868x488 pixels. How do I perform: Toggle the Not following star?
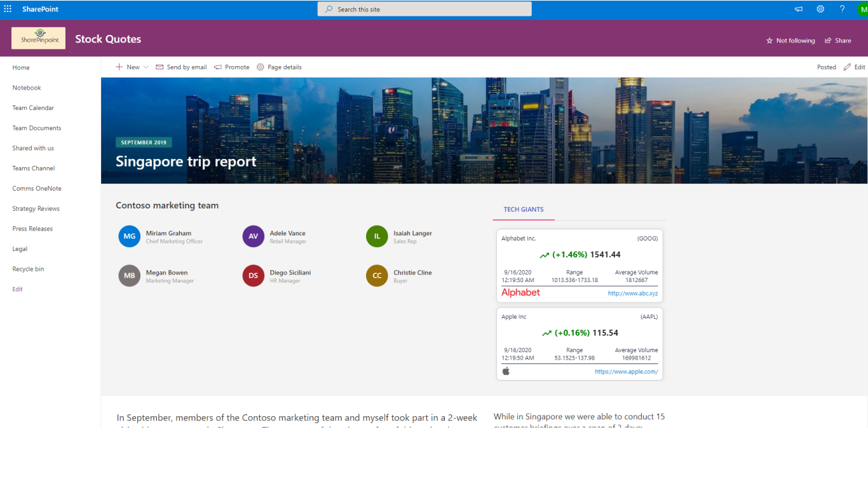(790, 41)
